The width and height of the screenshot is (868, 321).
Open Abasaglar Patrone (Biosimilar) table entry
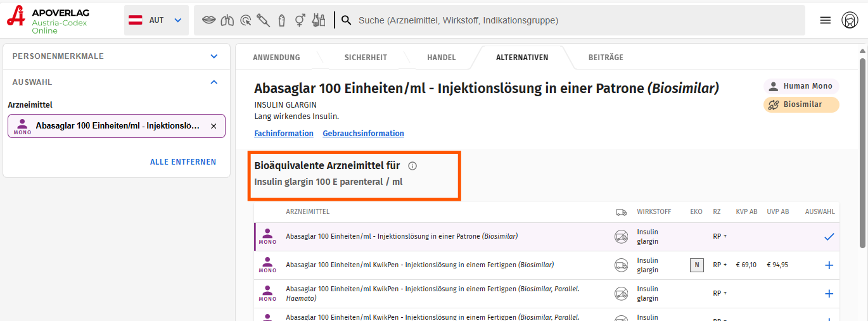tap(402, 237)
